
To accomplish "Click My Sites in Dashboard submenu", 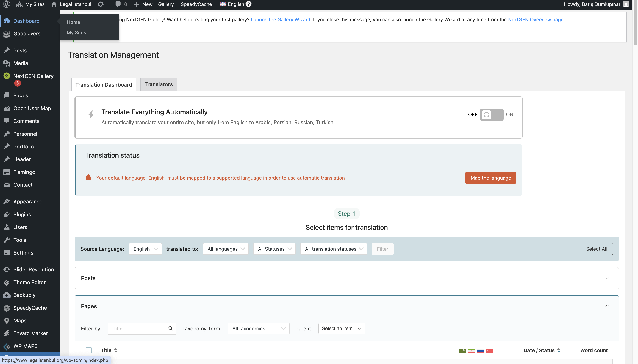I will [x=76, y=32].
